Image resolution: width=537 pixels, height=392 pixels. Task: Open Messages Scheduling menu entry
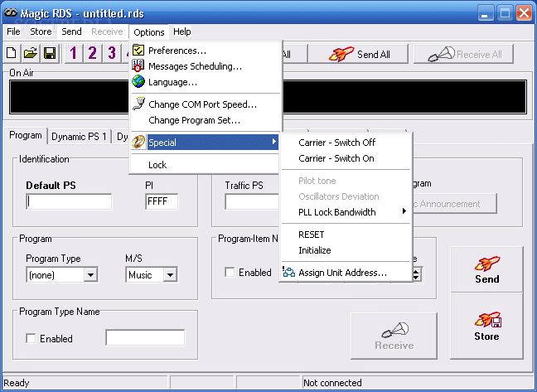(x=206, y=66)
